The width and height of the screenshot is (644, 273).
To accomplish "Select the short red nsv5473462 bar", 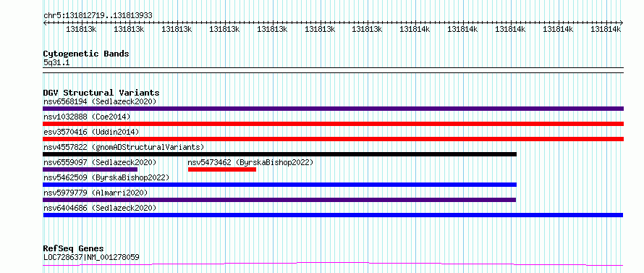I will tap(222, 169).
